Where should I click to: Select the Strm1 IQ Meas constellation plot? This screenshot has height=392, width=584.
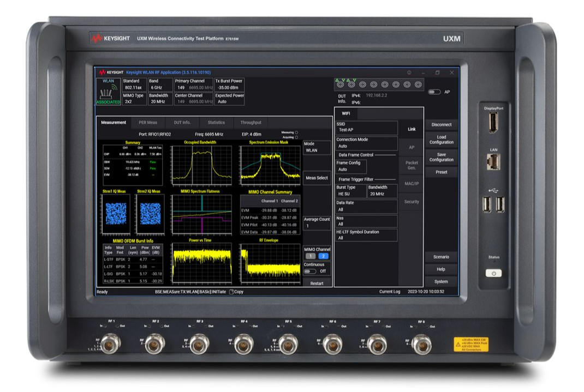pos(116,215)
